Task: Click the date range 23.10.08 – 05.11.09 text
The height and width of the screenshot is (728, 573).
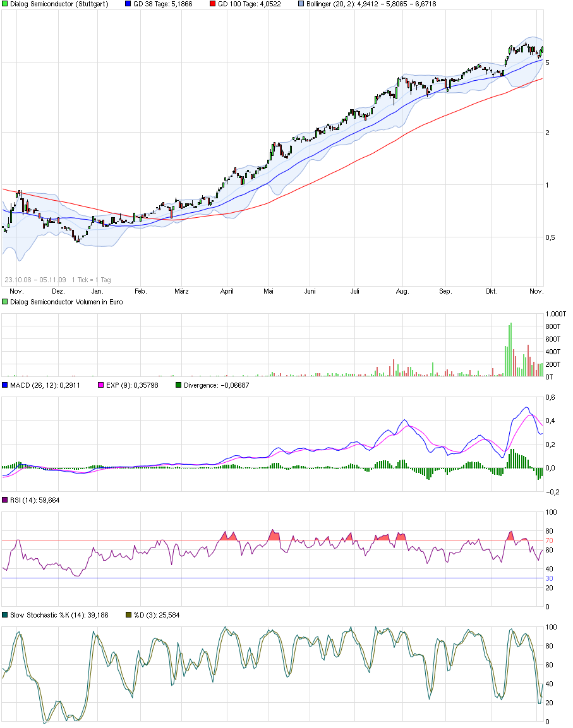Action: 35,280
